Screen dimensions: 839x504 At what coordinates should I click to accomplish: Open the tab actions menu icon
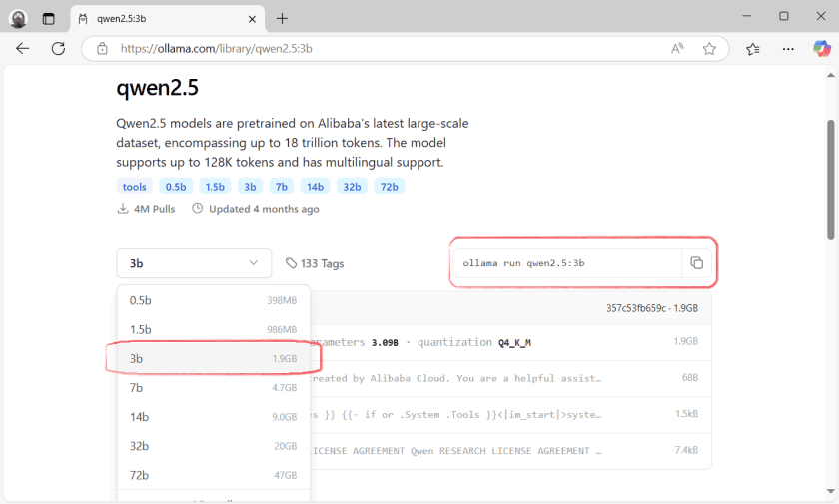pos(48,18)
